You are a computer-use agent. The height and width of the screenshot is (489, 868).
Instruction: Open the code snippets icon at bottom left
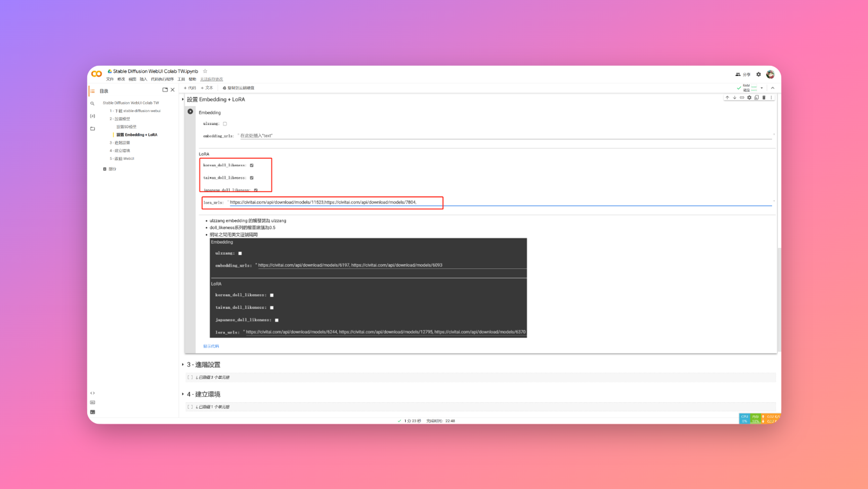tap(92, 393)
